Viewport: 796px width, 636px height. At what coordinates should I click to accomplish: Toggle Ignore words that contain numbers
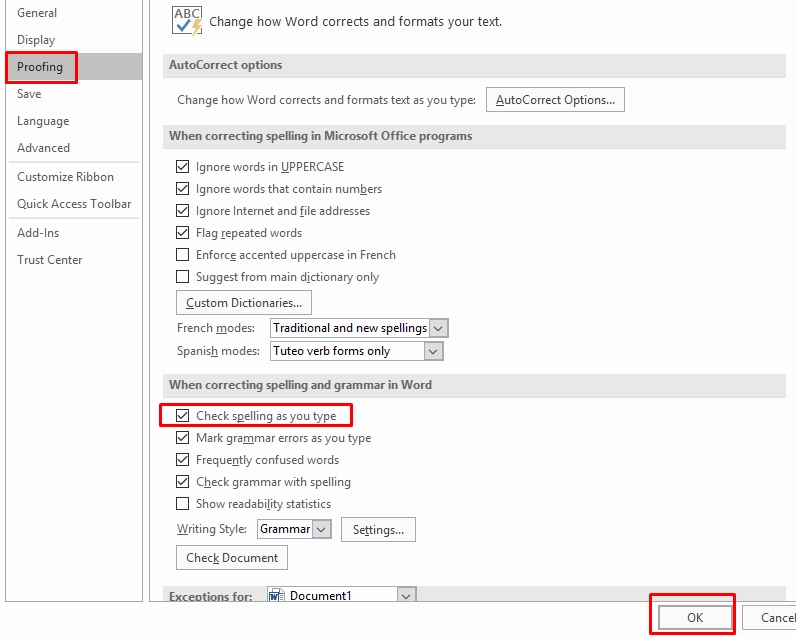tap(182, 188)
